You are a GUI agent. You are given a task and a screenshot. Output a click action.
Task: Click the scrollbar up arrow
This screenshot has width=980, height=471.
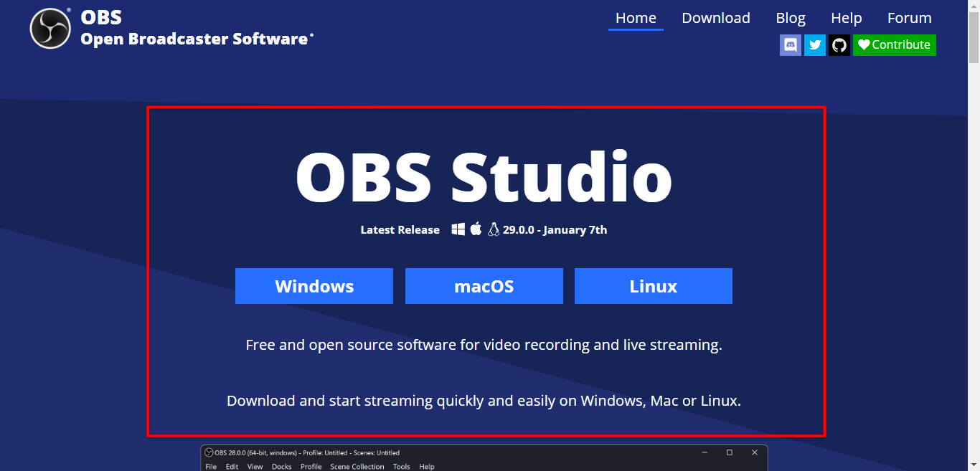[974, 6]
